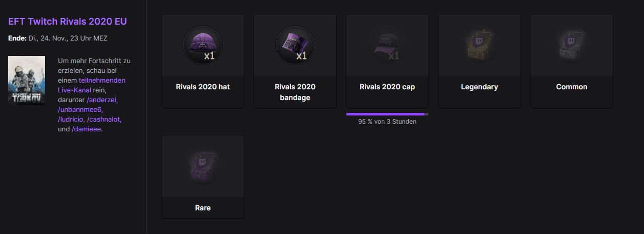
Task: Open the /cashnalot channel link
Action: click(x=106, y=120)
